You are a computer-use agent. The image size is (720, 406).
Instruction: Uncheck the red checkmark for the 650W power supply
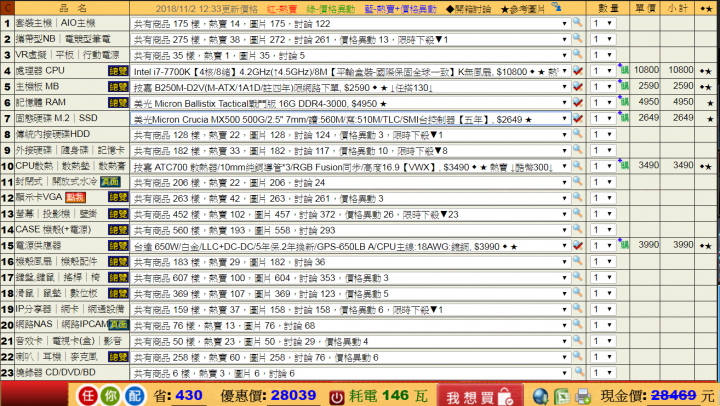click(578, 246)
